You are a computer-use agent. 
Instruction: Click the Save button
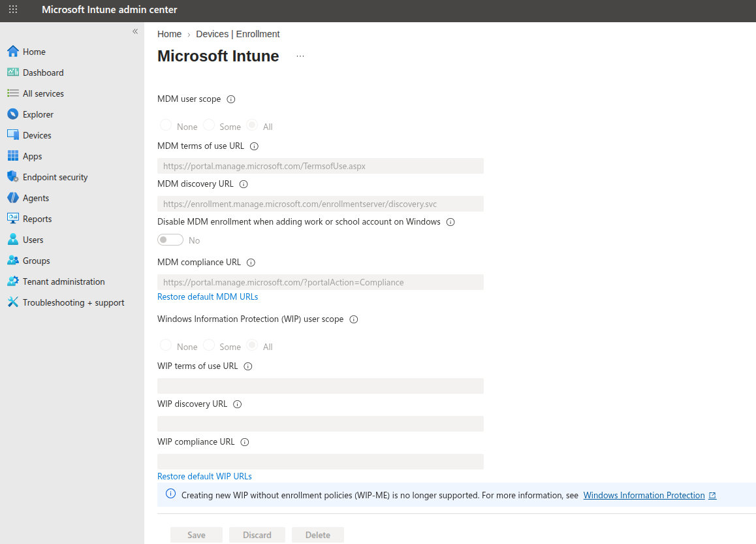[197, 535]
